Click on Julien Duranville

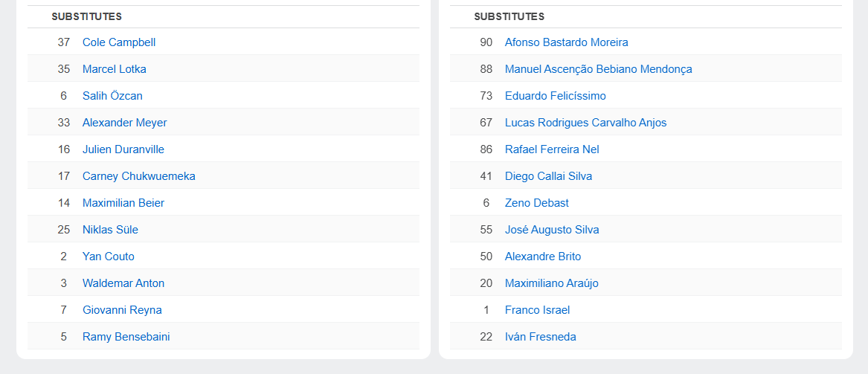pyautogui.click(x=123, y=149)
